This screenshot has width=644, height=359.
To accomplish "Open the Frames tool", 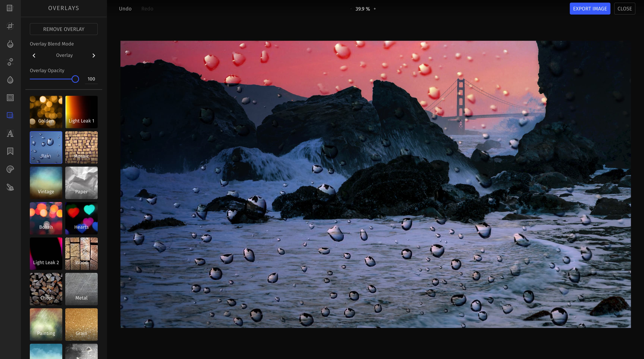I will coord(10,97).
